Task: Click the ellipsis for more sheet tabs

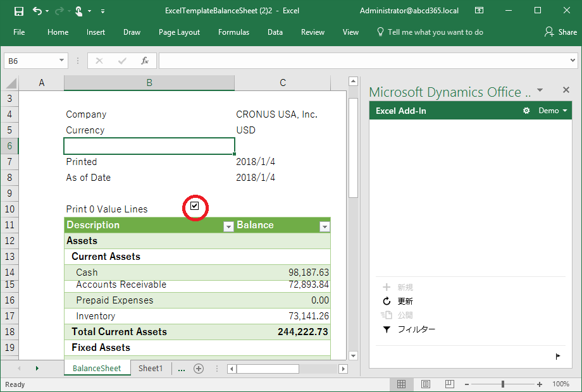Action: [x=181, y=369]
